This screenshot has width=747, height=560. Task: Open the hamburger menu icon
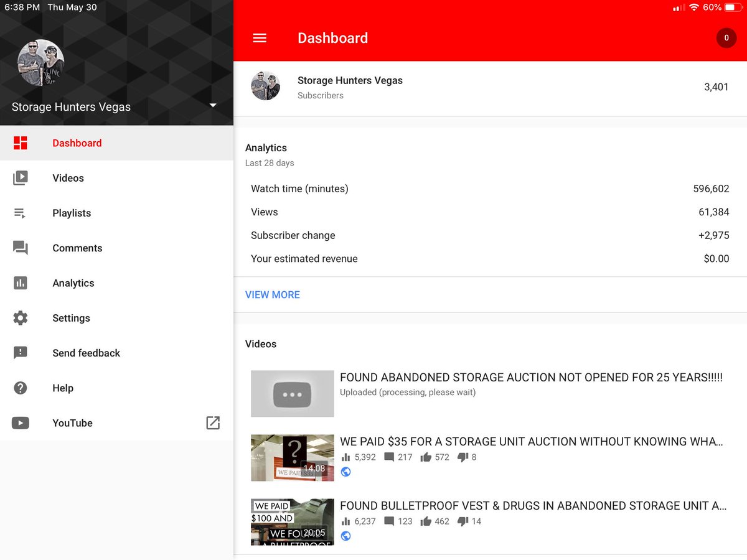[260, 38]
